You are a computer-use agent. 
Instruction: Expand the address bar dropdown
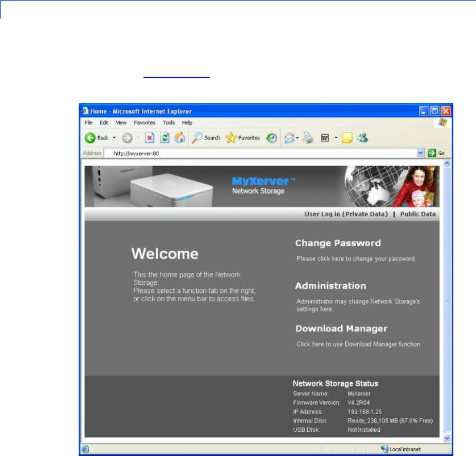[x=420, y=153]
